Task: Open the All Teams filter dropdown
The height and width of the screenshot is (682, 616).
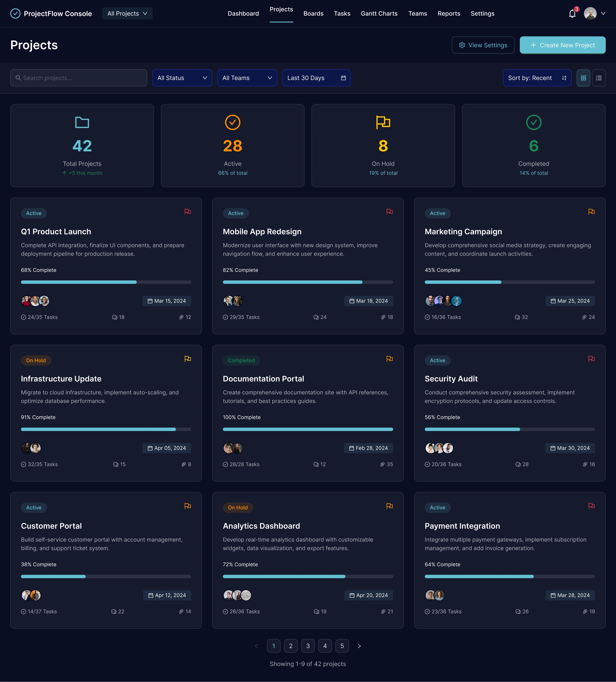Action: [247, 78]
